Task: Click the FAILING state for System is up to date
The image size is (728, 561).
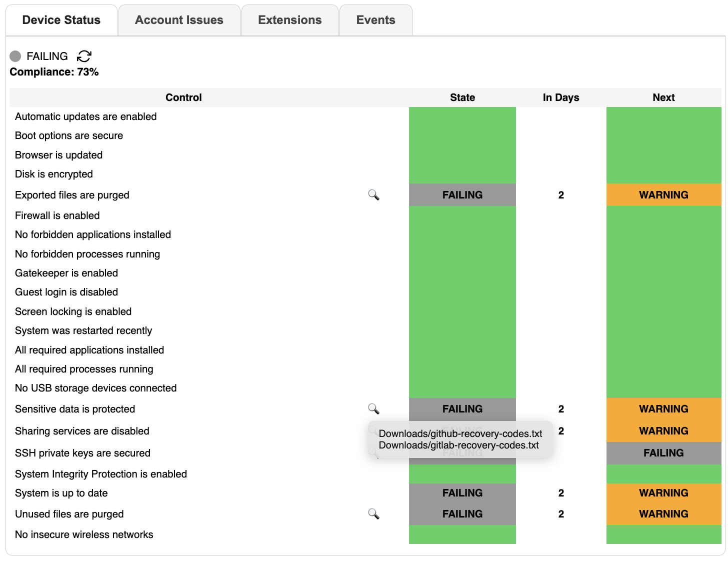Action: pos(462,493)
